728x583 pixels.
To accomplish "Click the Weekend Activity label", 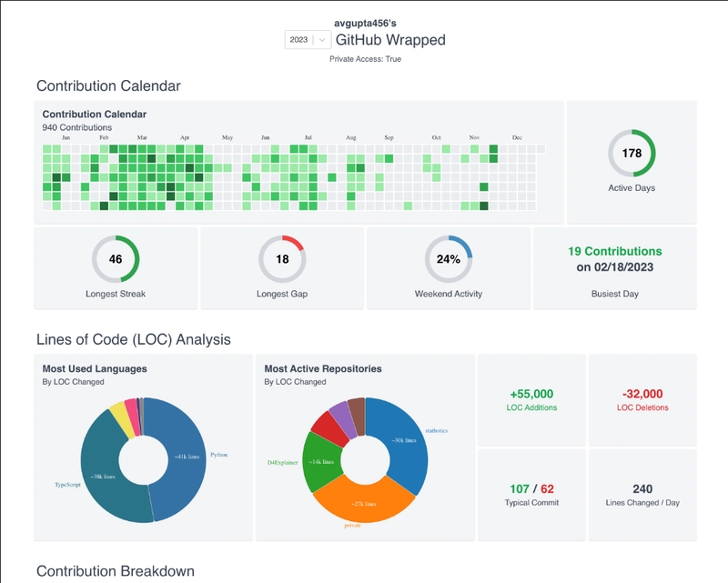I will pos(449,294).
